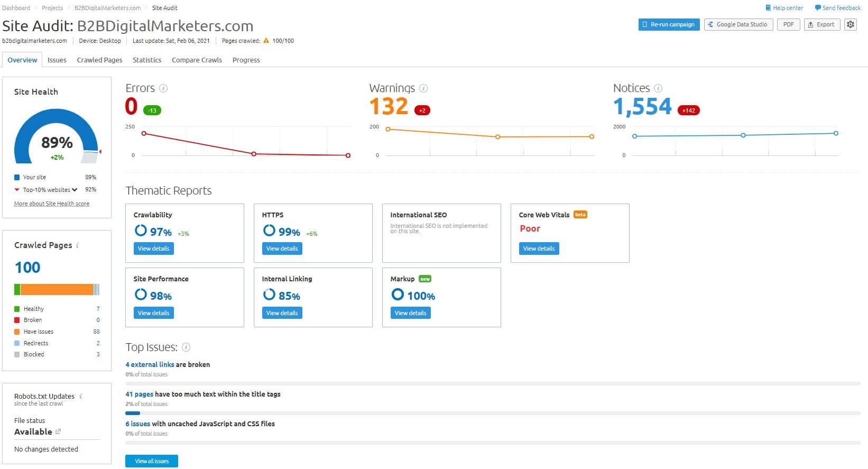The image size is (868, 469).
Task: Open the external link icon beside Available
Action: 58,431
